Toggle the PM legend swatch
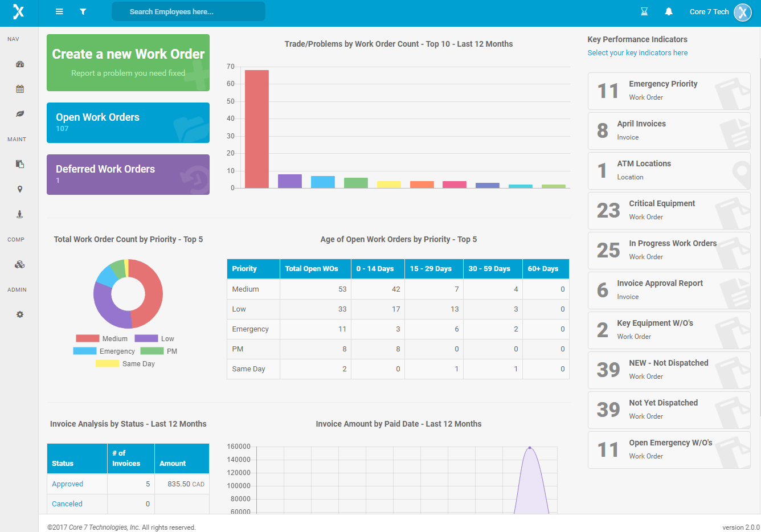 pos(152,351)
